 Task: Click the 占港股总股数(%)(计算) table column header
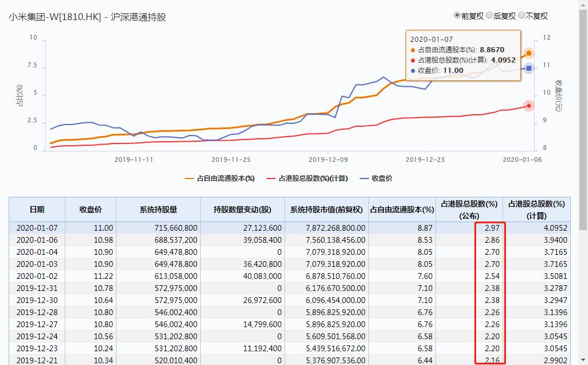click(536, 209)
